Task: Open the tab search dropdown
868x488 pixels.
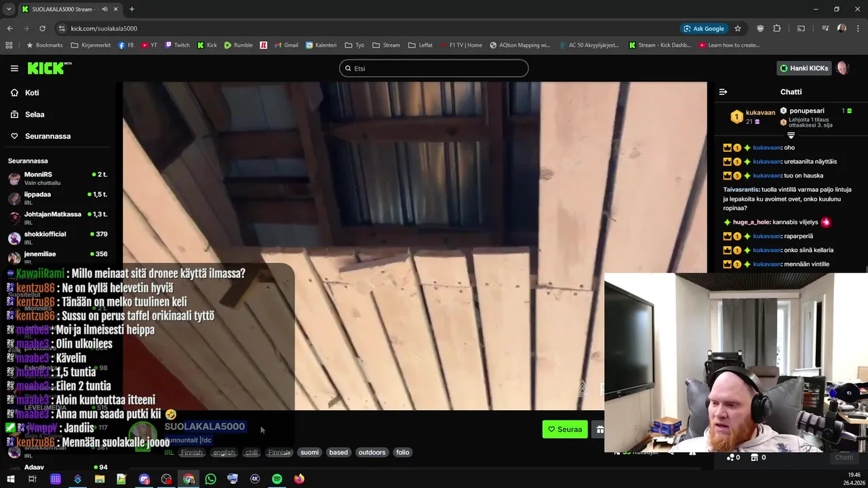Action: (9, 9)
